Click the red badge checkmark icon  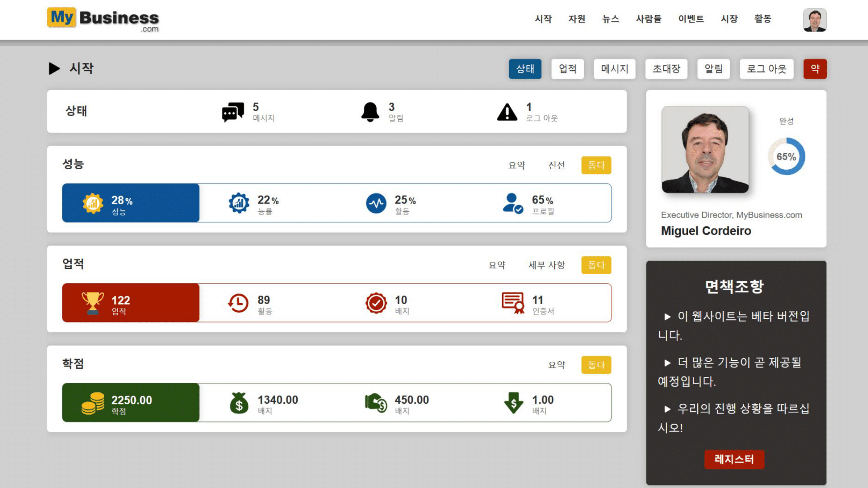(x=376, y=303)
